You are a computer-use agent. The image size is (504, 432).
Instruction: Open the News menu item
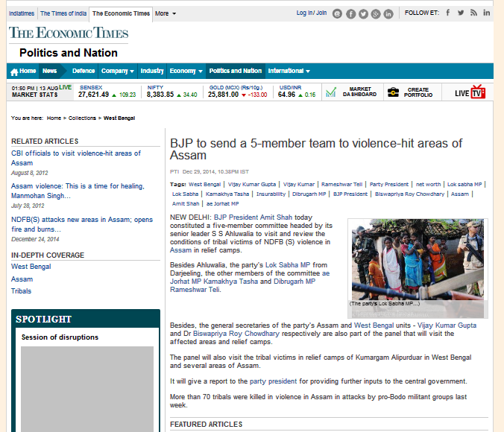pos(49,71)
